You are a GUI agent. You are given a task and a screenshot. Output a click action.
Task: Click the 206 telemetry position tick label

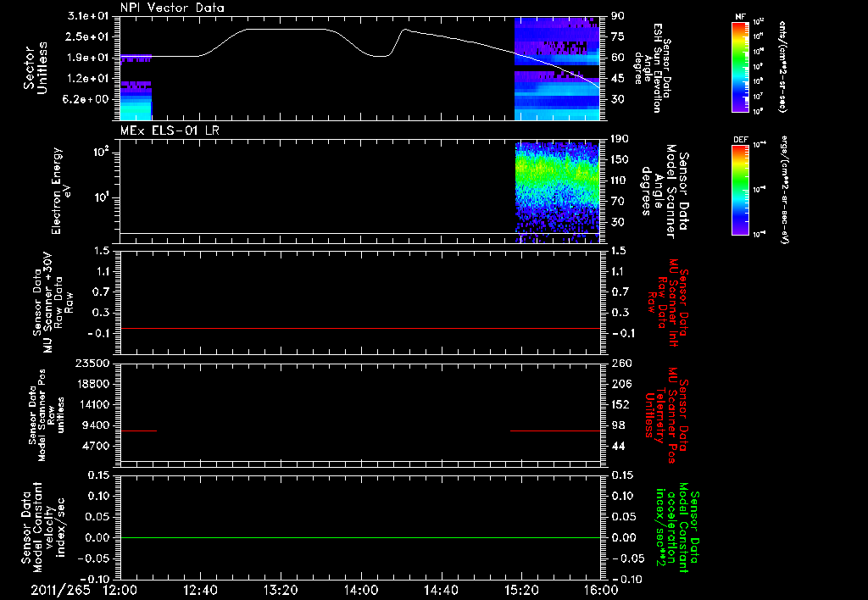(620, 384)
